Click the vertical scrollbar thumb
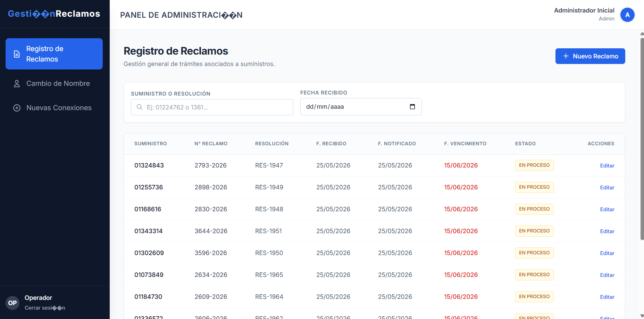644x319 pixels. [642, 139]
